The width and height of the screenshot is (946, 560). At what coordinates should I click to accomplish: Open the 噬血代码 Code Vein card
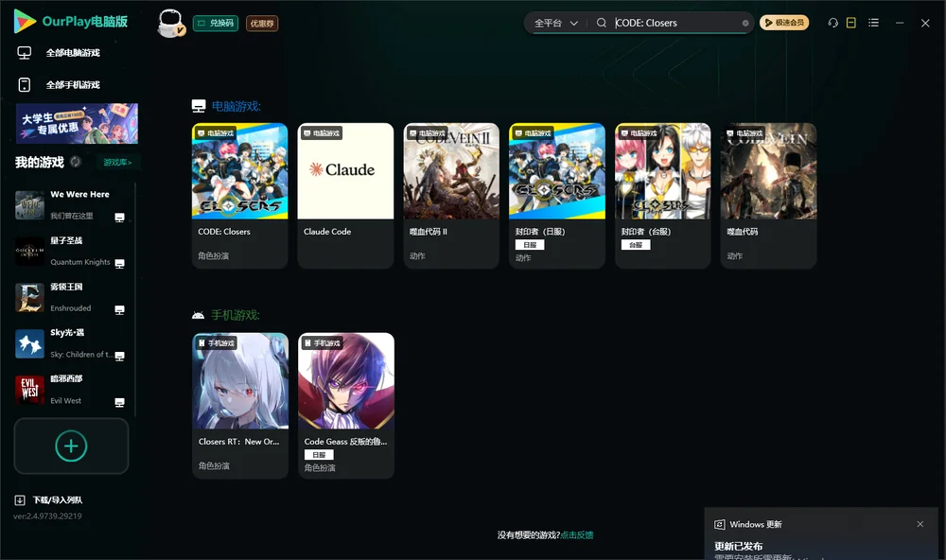click(768, 196)
